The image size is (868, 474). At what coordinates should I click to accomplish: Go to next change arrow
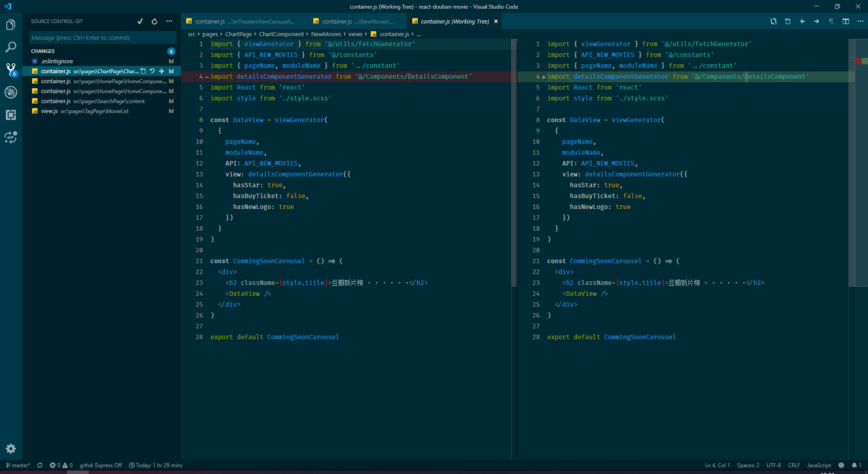pyautogui.click(x=816, y=21)
